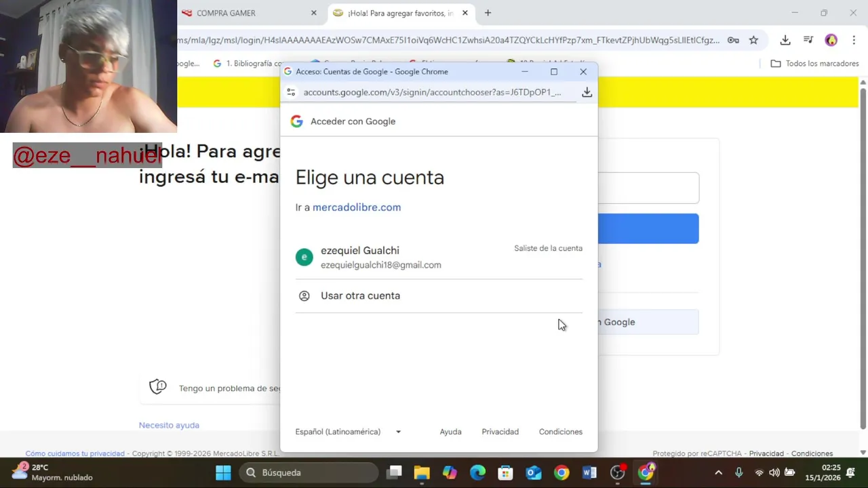Open reCAPTCHA Condiciones link in page footer
Screen dimensions: 868x488
point(812,453)
